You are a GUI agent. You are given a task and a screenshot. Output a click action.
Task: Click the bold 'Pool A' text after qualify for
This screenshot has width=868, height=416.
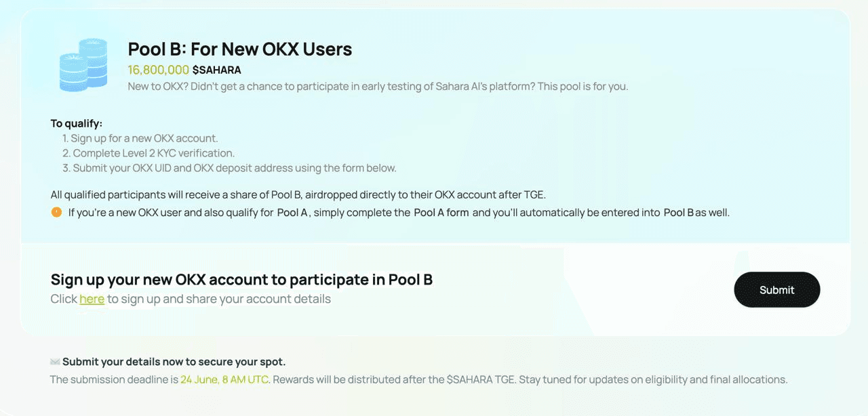click(292, 212)
